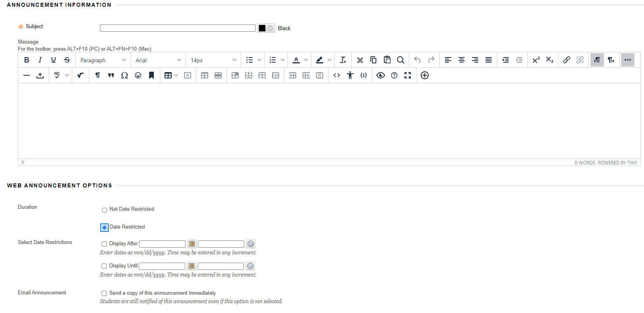Viewport: 644px width, 313px height.
Task: Insert special character with the omega icon
Action: 125,75
